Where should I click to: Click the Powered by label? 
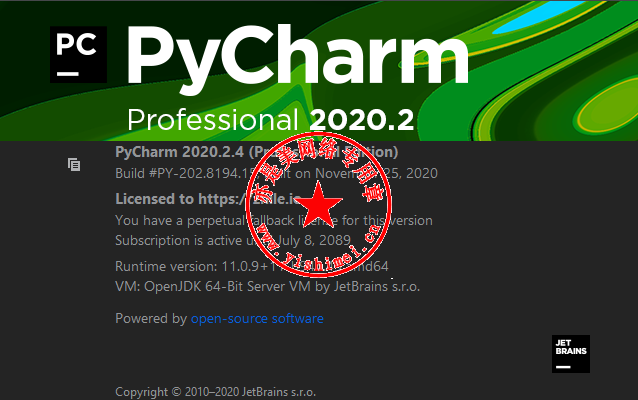tap(151, 318)
